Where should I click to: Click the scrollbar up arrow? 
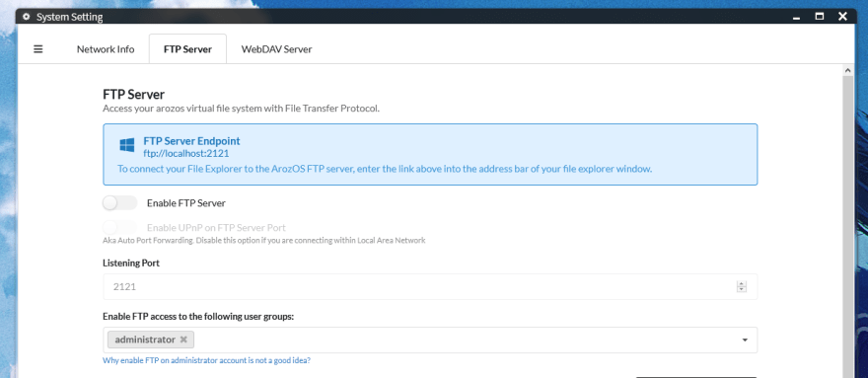(847, 70)
